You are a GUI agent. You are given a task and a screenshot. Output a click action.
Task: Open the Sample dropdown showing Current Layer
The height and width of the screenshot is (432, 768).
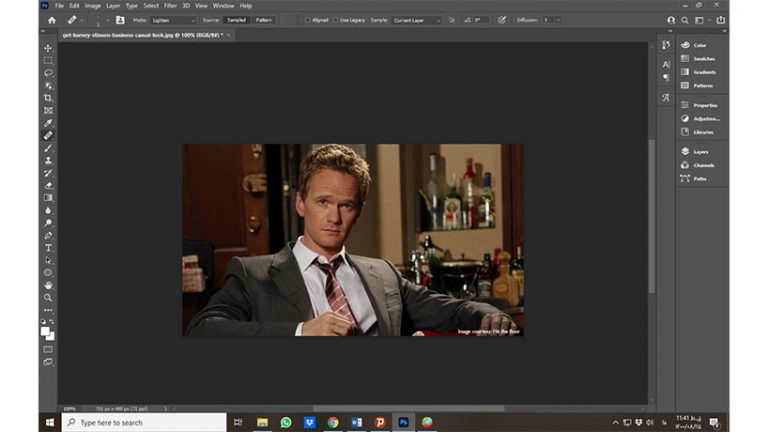pos(416,20)
